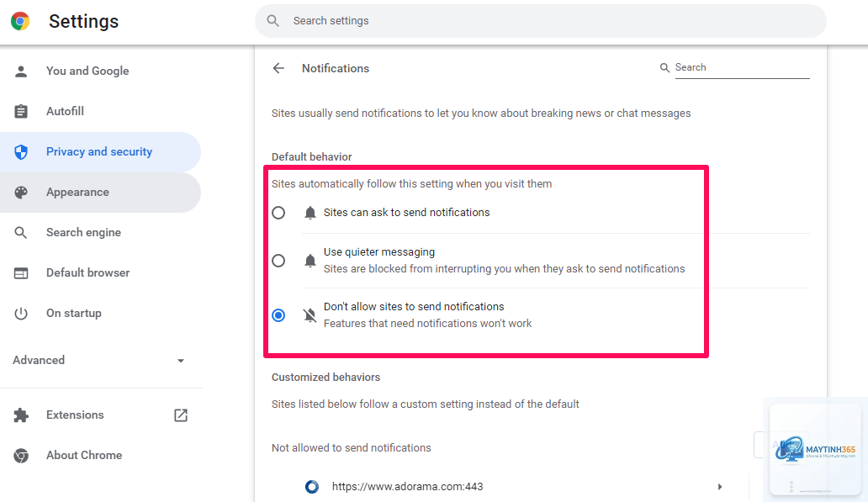868x502 pixels.
Task: Click the Chrome icon for About Chrome
Action: pyautogui.click(x=21, y=456)
